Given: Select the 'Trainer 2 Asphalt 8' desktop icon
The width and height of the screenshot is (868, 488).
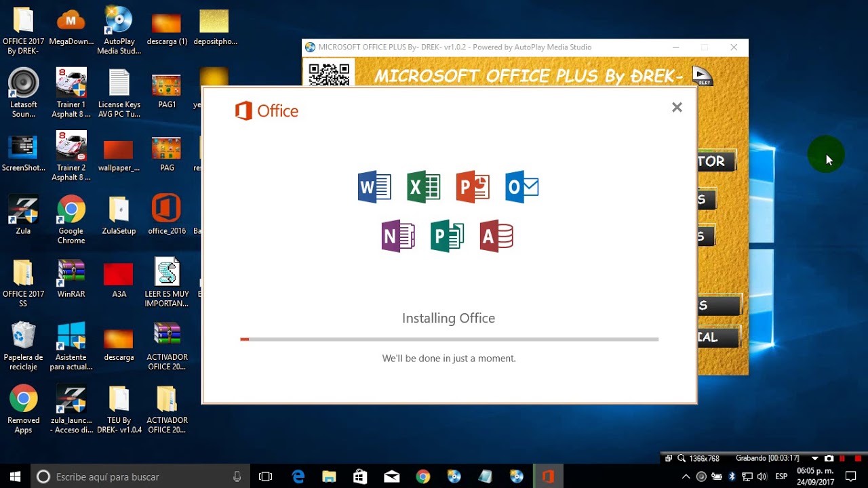Looking at the screenshot, I should (x=71, y=157).
